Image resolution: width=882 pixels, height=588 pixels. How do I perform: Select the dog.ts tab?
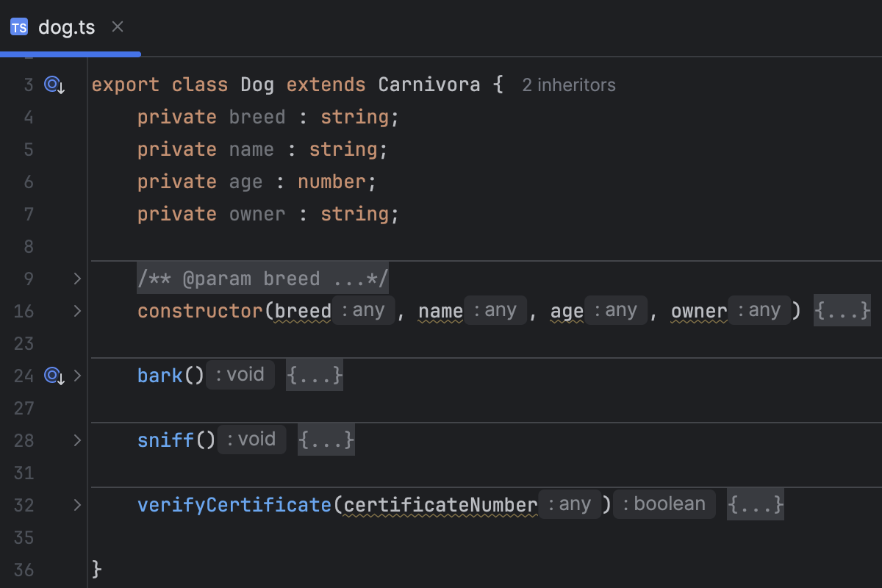(66, 26)
